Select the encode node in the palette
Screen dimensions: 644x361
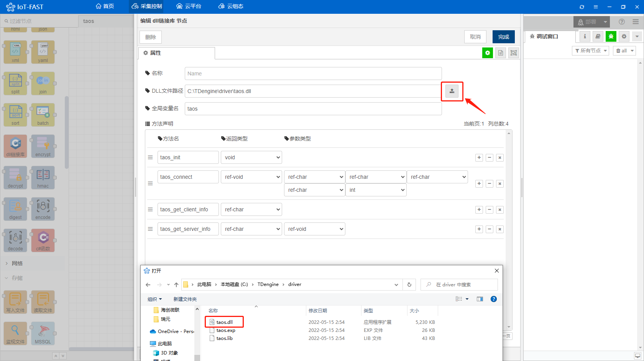43,209
